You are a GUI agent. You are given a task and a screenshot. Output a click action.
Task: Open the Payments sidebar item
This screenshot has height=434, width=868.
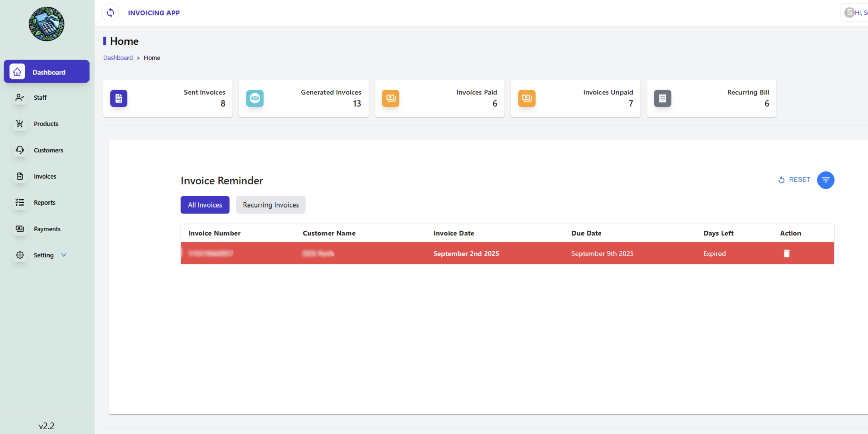pos(47,229)
